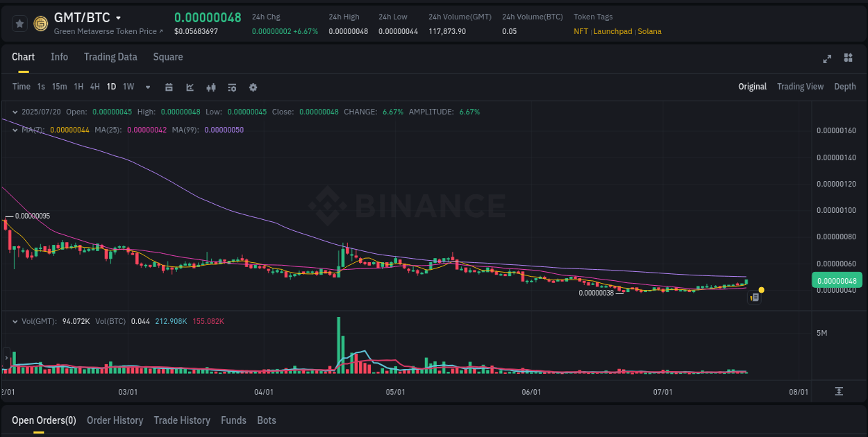This screenshot has height=437, width=868.
Task: Switch to the Trading Data tab
Action: tap(110, 57)
